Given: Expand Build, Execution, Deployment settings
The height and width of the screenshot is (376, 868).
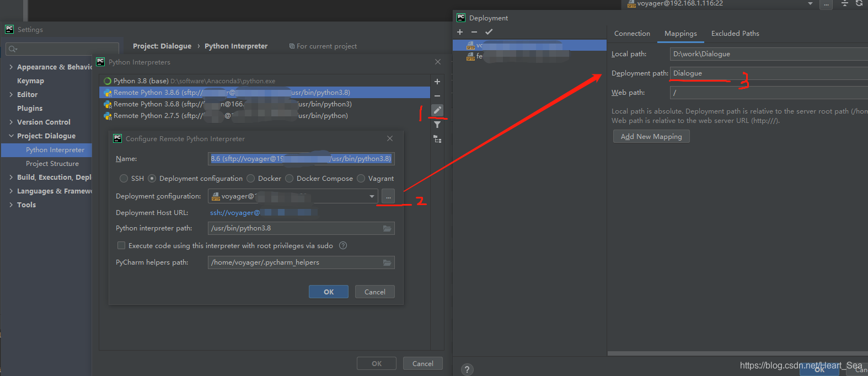Looking at the screenshot, I should [11, 177].
